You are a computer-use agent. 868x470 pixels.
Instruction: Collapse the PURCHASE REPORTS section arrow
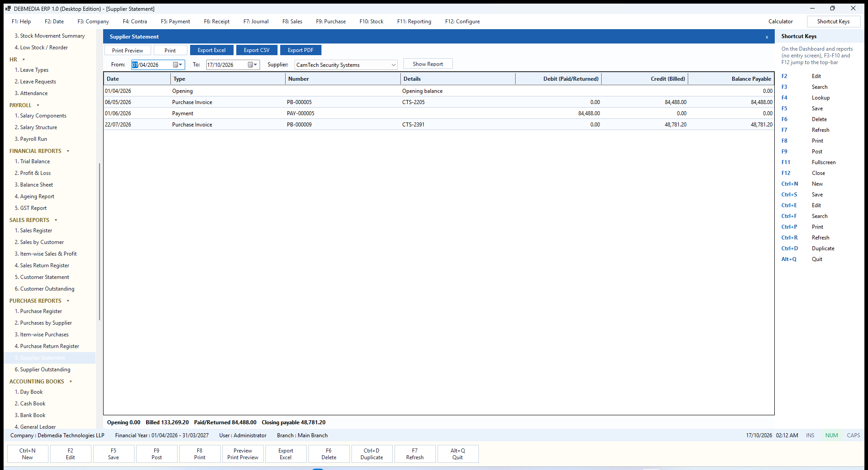(x=68, y=301)
